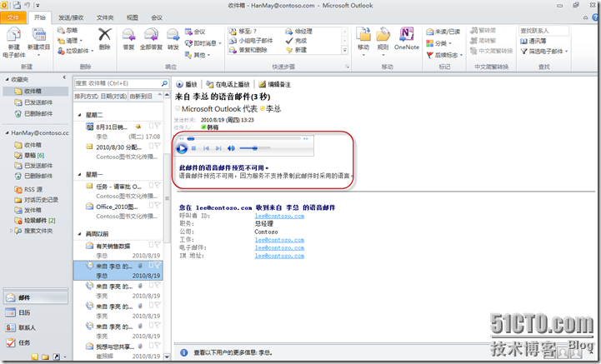Open the 新建项目 dropdown

[38, 55]
